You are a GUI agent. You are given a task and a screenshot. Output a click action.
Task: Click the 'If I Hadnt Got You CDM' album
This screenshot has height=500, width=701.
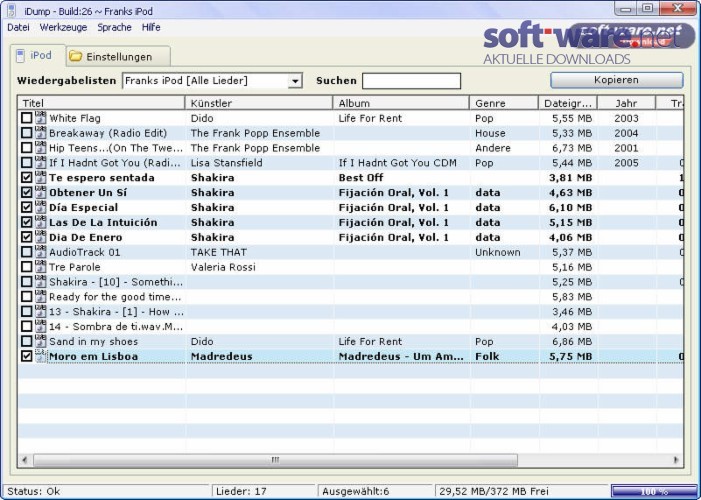tap(397, 163)
